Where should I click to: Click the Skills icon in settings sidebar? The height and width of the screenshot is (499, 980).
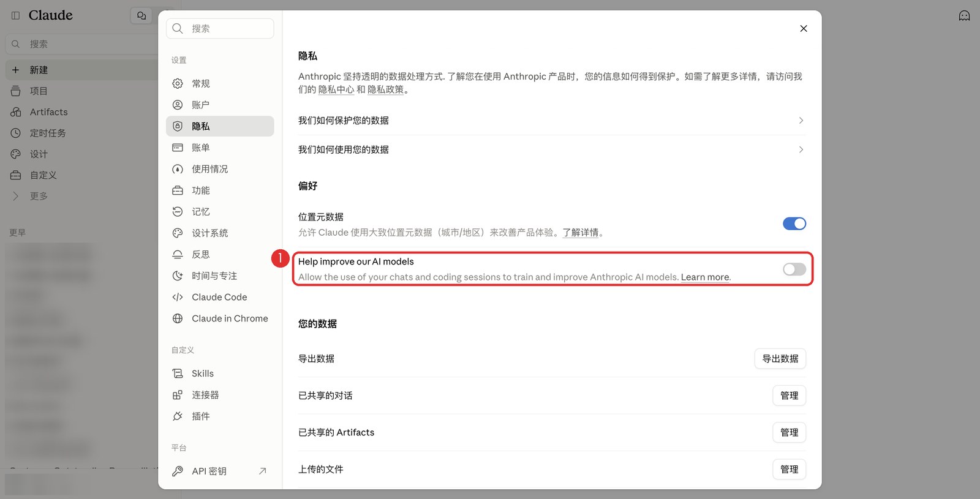pos(178,373)
